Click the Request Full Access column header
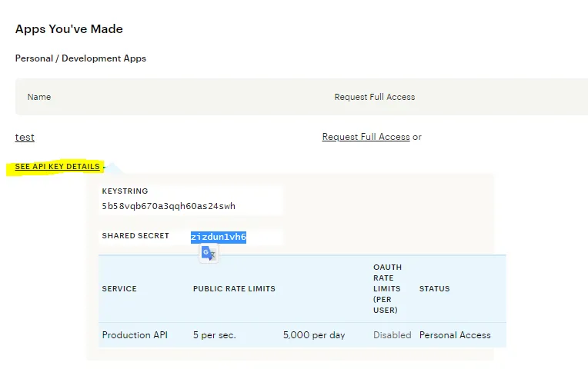The height and width of the screenshot is (369, 588). tap(374, 97)
